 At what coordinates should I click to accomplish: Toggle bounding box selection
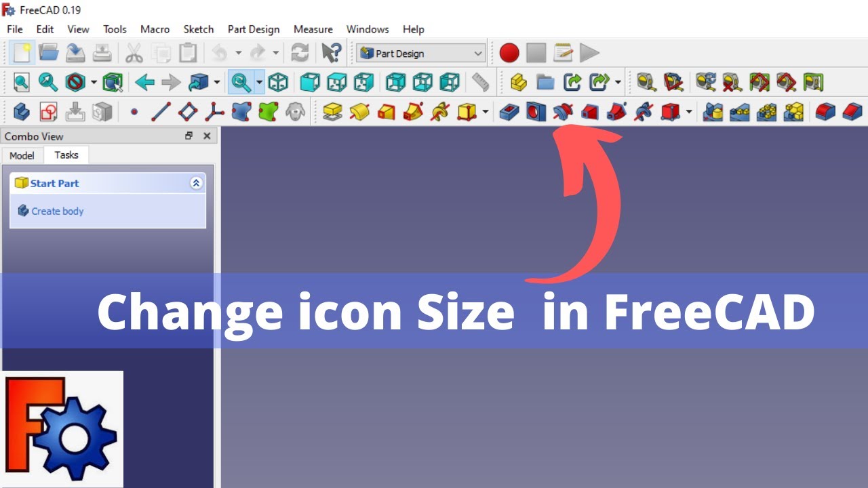click(x=112, y=83)
